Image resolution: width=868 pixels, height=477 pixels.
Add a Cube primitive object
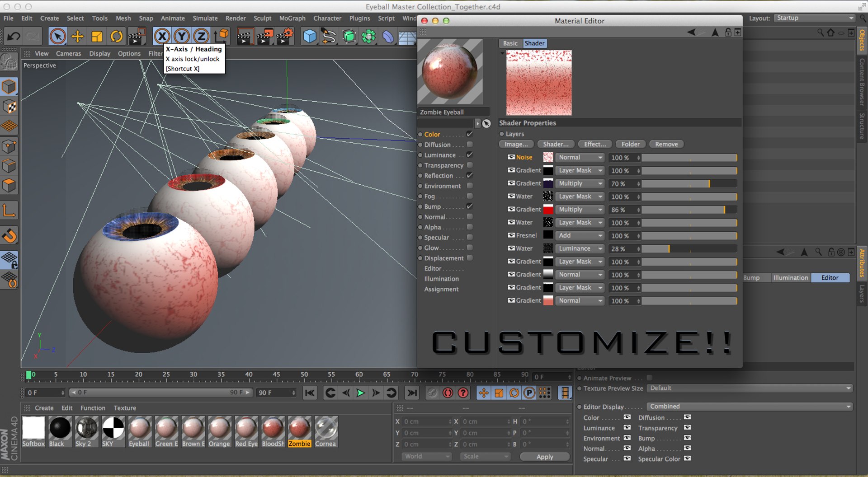[310, 36]
